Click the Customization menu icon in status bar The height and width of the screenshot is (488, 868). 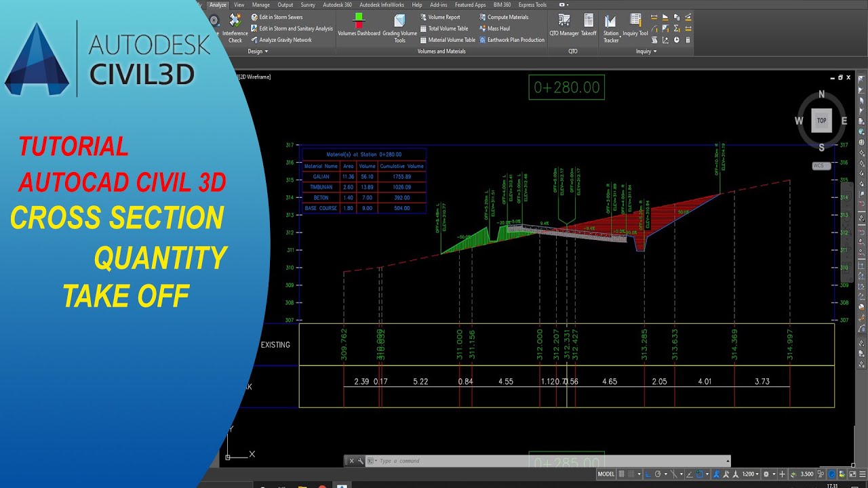click(x=863, y=474)
